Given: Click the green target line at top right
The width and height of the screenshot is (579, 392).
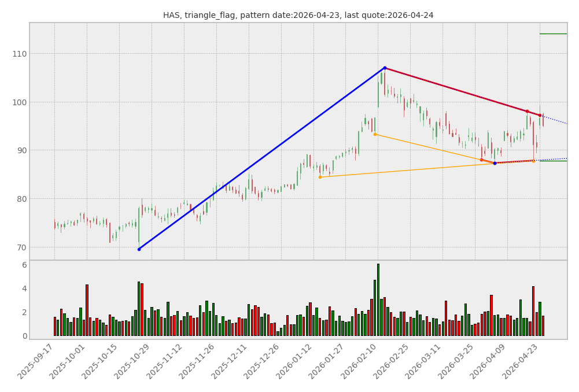Looking at the screenshot, I should 553,34.
